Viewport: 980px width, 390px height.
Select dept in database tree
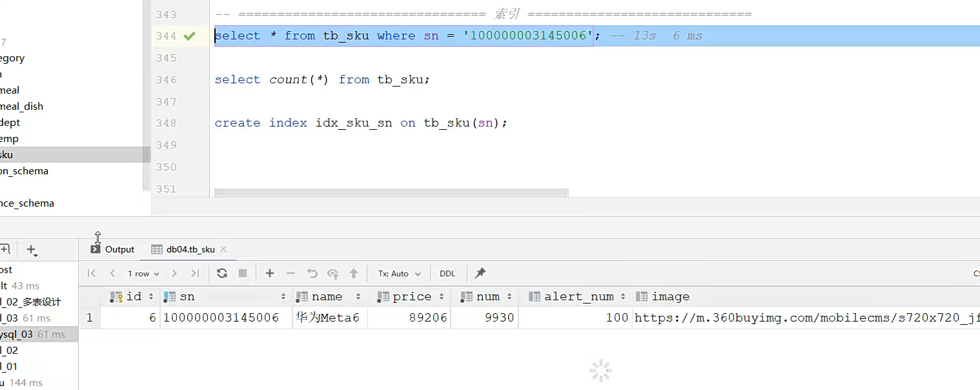pos(10,123)
